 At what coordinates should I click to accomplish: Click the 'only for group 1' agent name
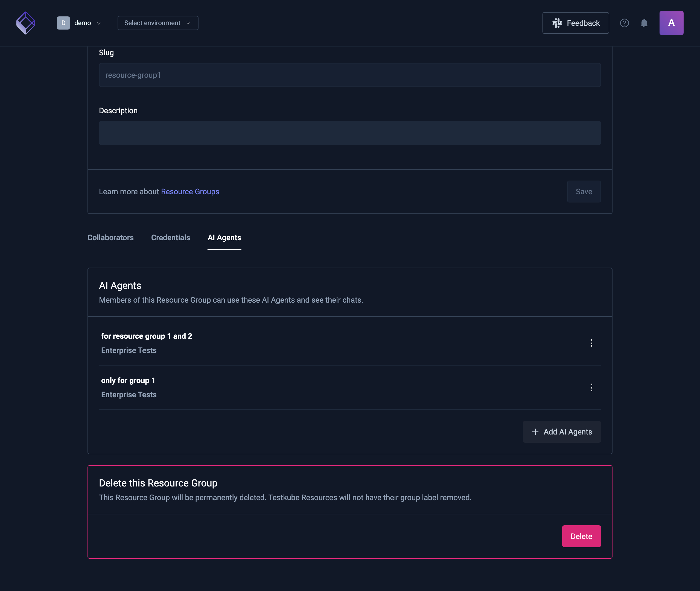tap(128, 381)
